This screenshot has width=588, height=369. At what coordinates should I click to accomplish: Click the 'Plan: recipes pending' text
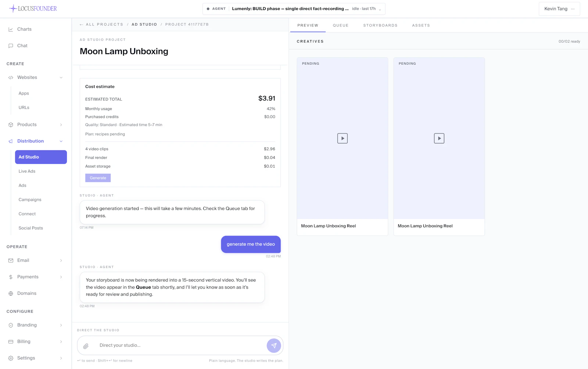click(105, 134)
